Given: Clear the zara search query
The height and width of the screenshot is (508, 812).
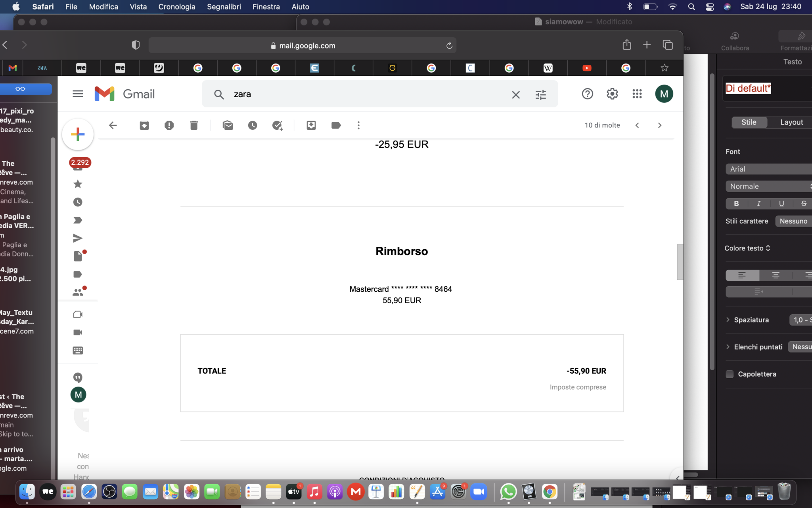Looking at the screenshot, I should tap(516, 95).
